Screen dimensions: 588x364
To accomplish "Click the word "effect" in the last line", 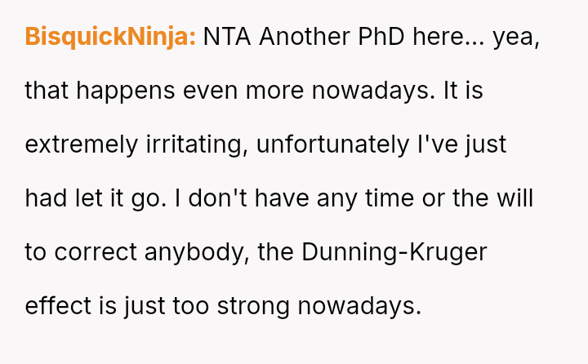I will click(x=56, y=306).
